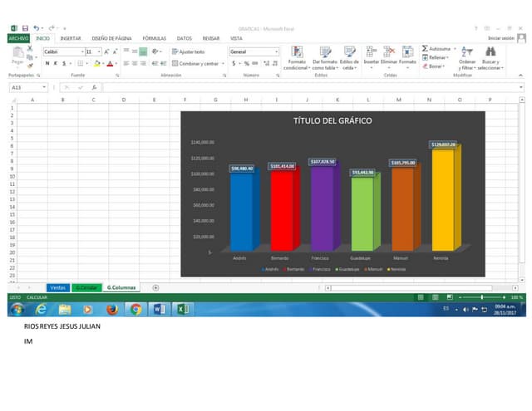Click Iniciar sesión link
This screenshot has height=411, width=532.
500,38
